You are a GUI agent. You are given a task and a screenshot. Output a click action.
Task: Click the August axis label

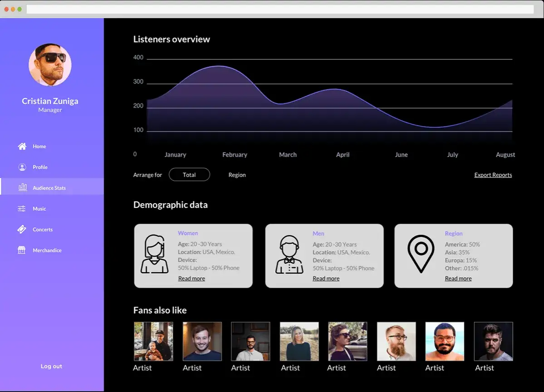505,155
